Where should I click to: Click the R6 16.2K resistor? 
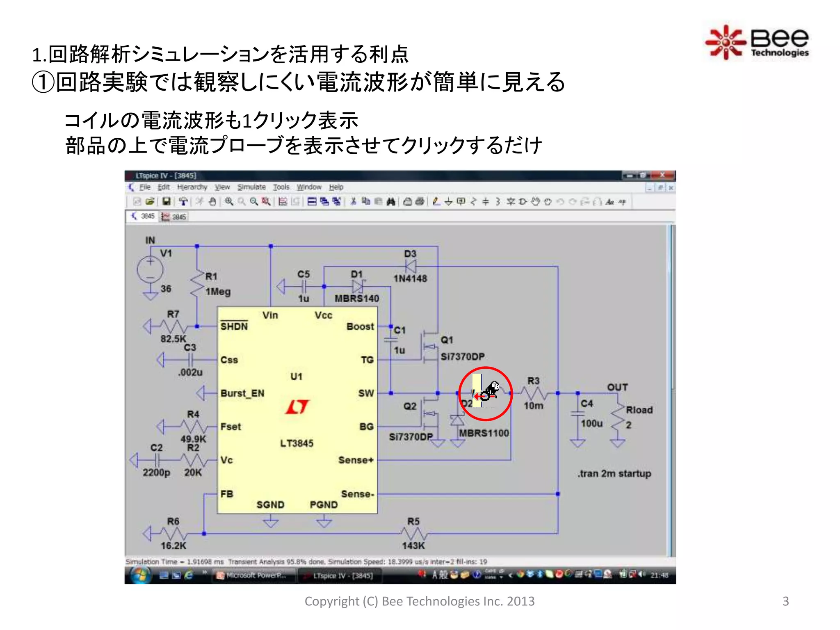click(173, 534)
